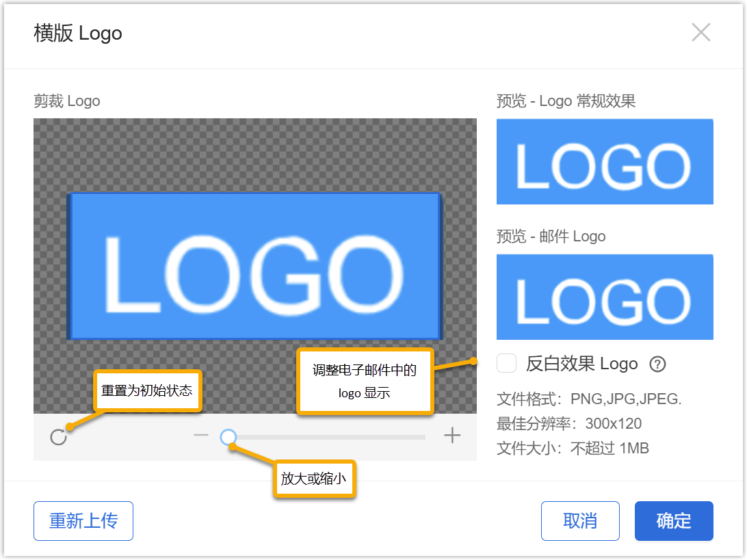Click the 调整电子邮件中的 logo 显示 callout
Viewport: 747px width, 560px height.
tap(365, 382)
